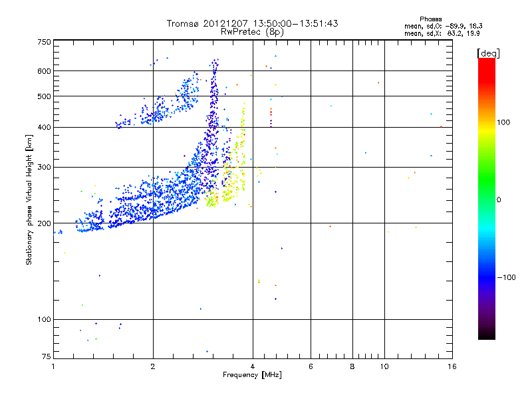Screen dimensions: 532x399
Task: Click the colorbar tick label '-100'
Action: click(x=506, y=277)
